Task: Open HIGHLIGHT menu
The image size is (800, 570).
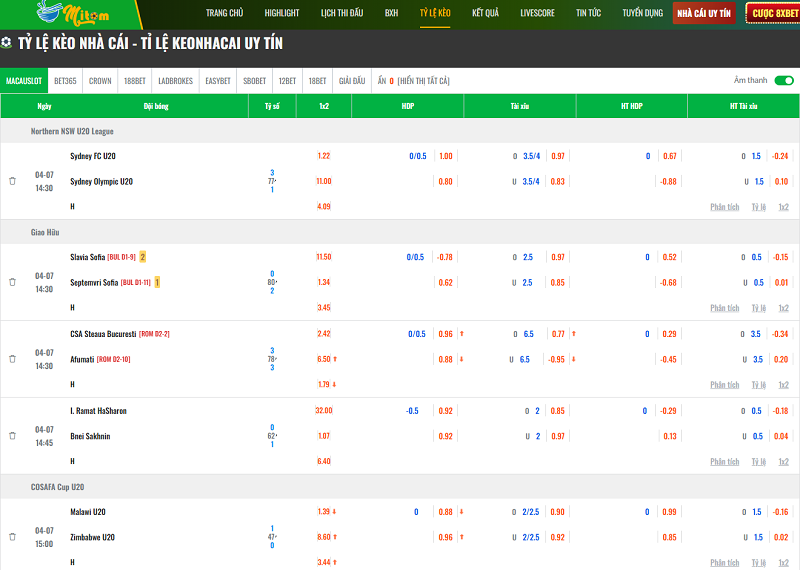Action: pos(282,13)
